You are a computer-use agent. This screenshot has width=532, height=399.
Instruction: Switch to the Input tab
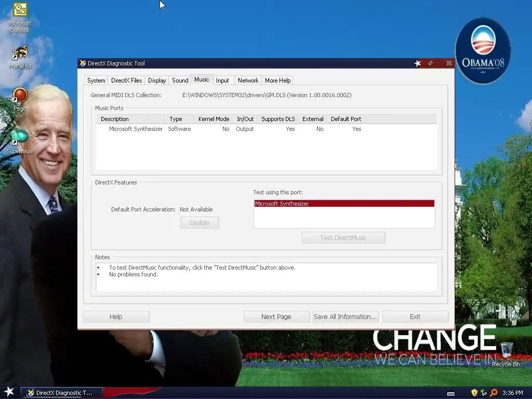(222, 81)
